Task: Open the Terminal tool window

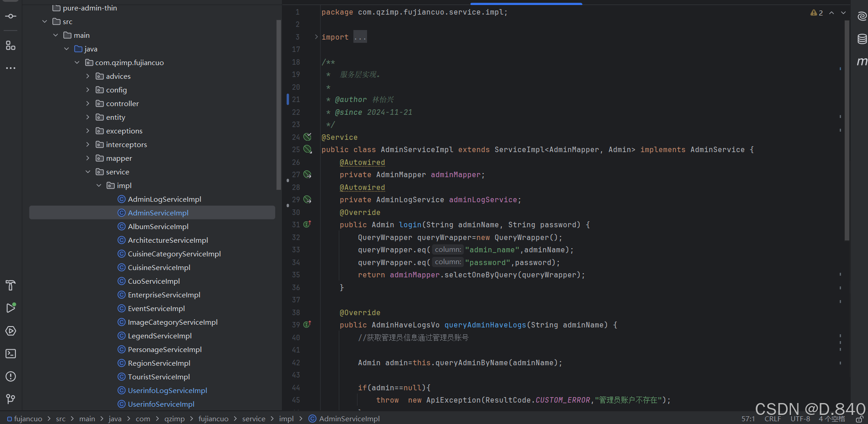Action: click(x=11, y=354)
